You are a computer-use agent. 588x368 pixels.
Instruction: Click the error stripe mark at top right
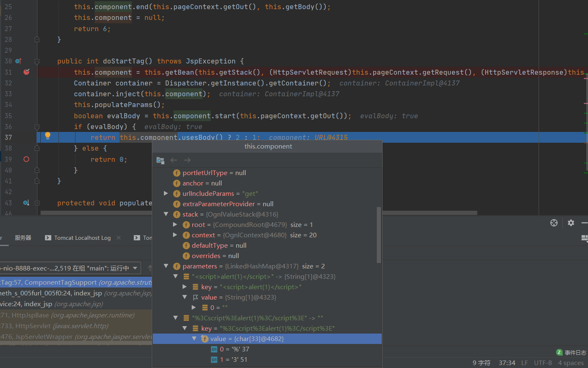coord(585,34)
